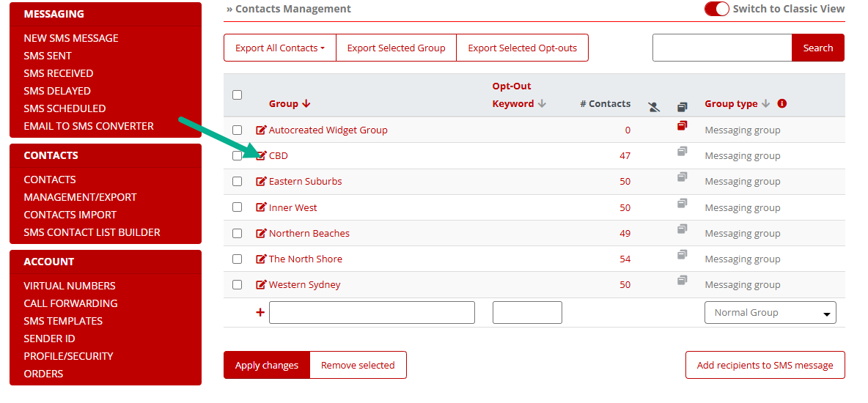Click Add recipients to SMS message
This screenshot has height=403, width=868.
(x=765, y=365)
